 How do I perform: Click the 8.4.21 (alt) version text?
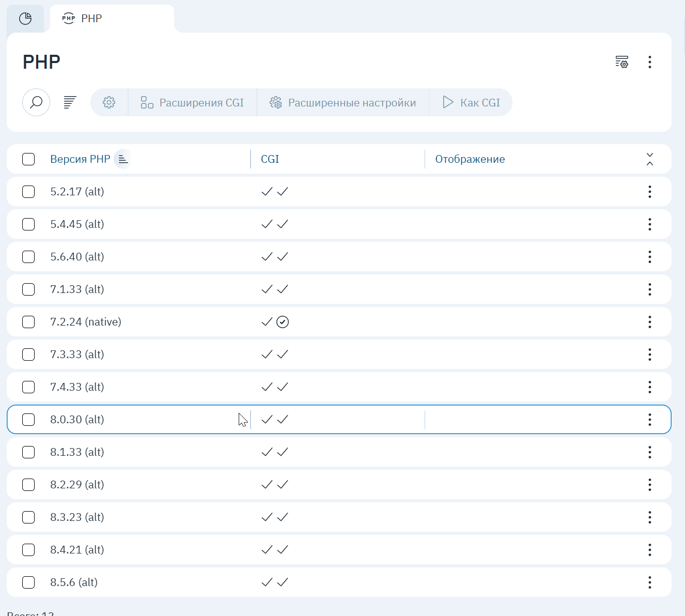click(77, 550)
